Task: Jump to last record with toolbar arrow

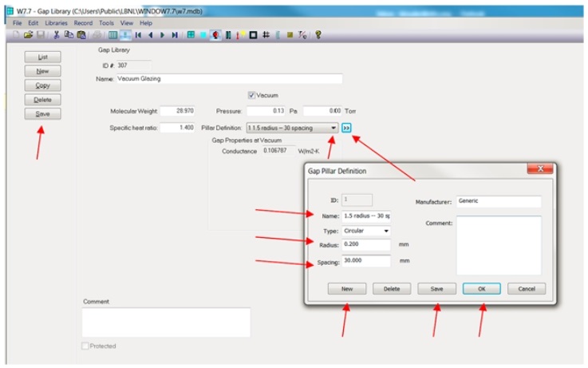Action: (x=175, y=35)
